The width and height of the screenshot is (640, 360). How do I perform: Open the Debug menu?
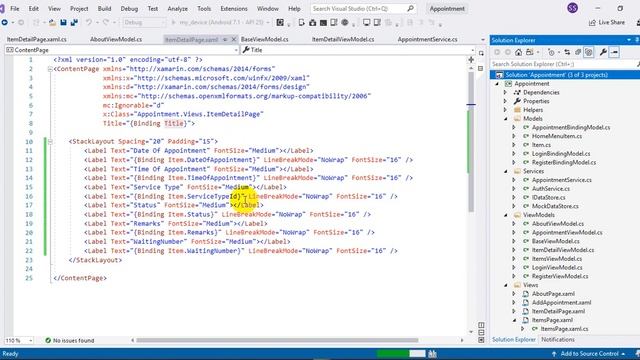129,9
